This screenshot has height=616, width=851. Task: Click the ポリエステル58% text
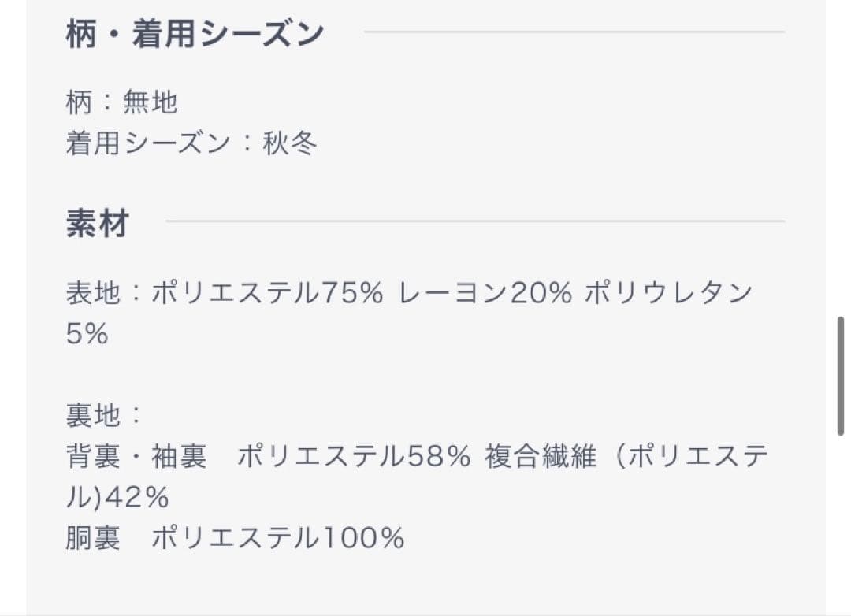click(x=354, y=457)
